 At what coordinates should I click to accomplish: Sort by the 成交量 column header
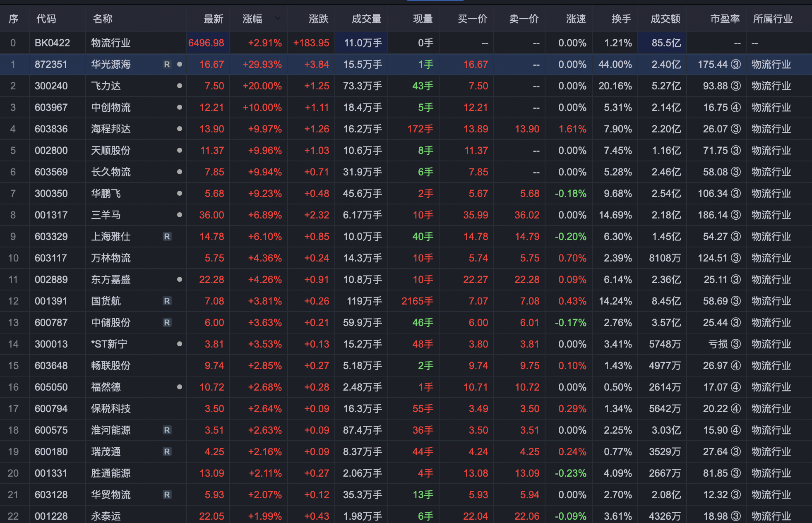(366, 19)
